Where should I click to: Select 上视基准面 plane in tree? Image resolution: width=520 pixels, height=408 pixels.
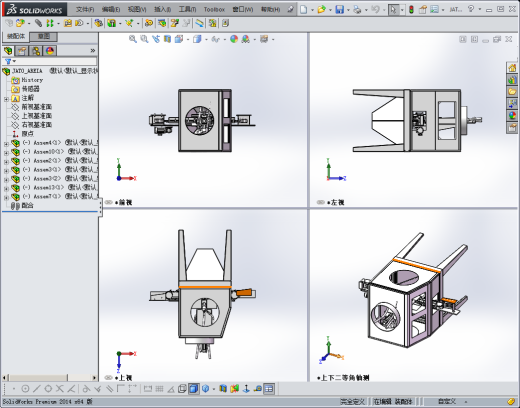click(32, 116)
